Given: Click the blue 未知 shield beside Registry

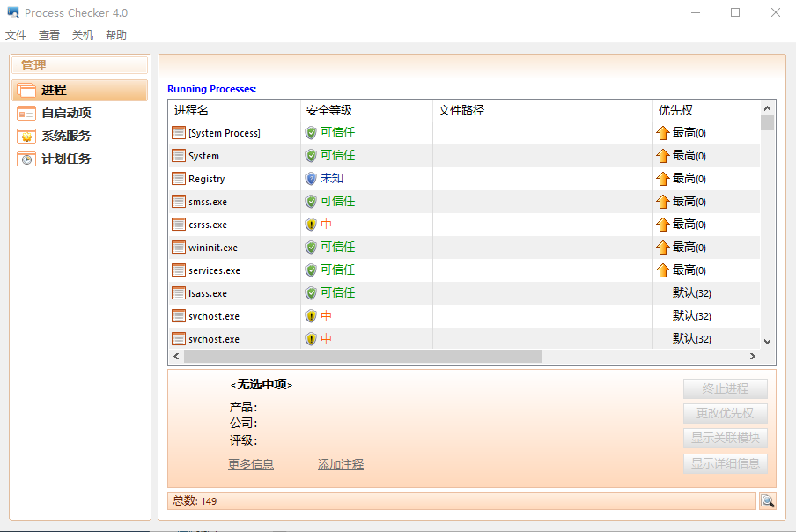Looking at the screenshot, I should point(312,178).
